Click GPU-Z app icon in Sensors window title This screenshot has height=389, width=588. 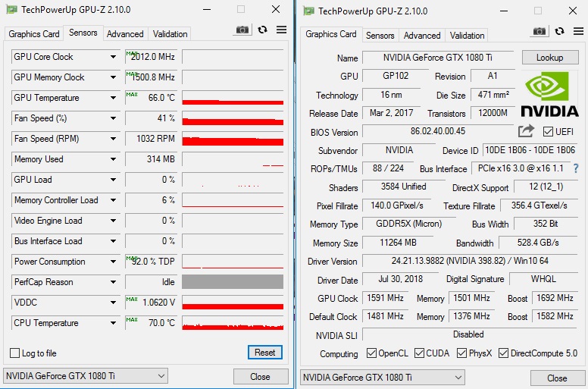click(x=11, y=9)
